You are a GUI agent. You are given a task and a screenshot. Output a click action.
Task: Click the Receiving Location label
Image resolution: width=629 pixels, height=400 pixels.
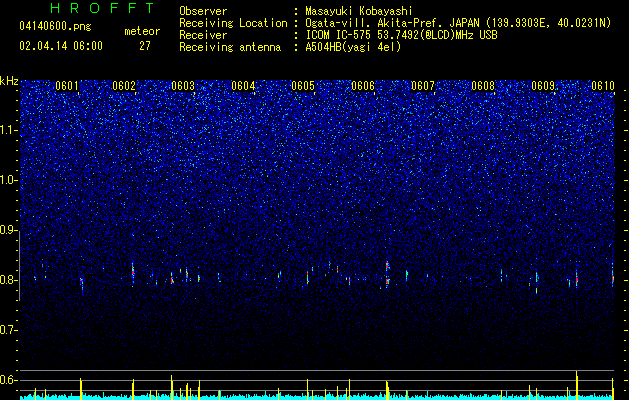233,23
